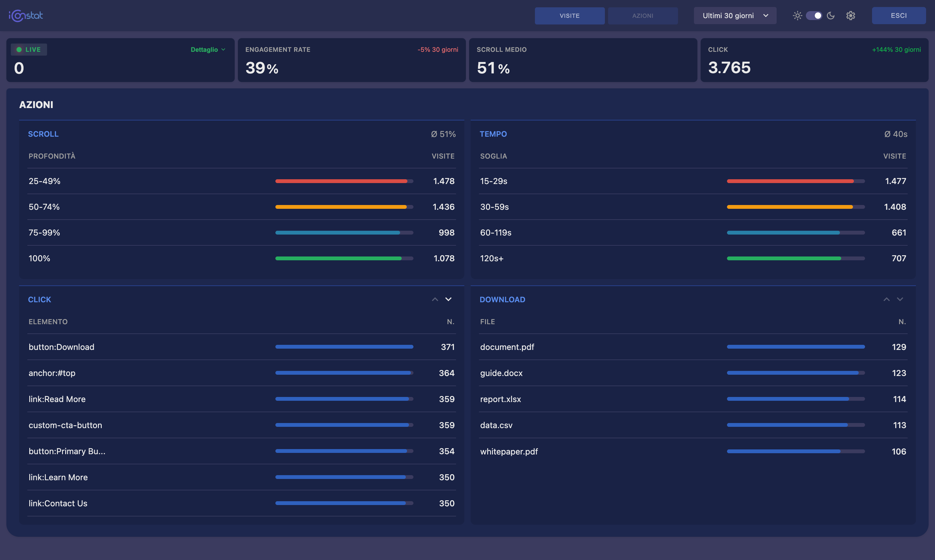Viewport: 935px width, 560px height.
Task: Click the guide.docx row in DOWNLOAD
Action: pos(501,373)
